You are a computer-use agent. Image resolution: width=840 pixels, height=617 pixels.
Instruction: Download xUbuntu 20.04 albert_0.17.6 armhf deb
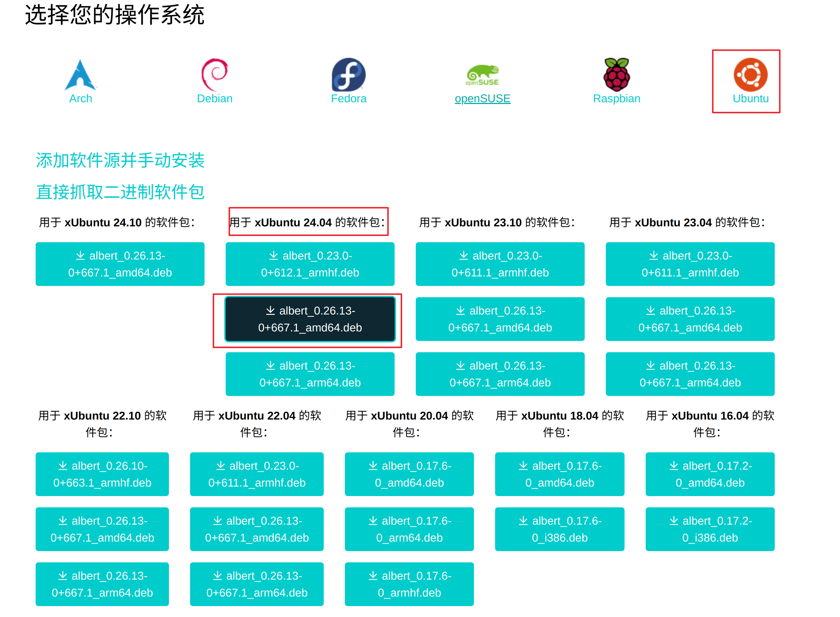(409, 584)
